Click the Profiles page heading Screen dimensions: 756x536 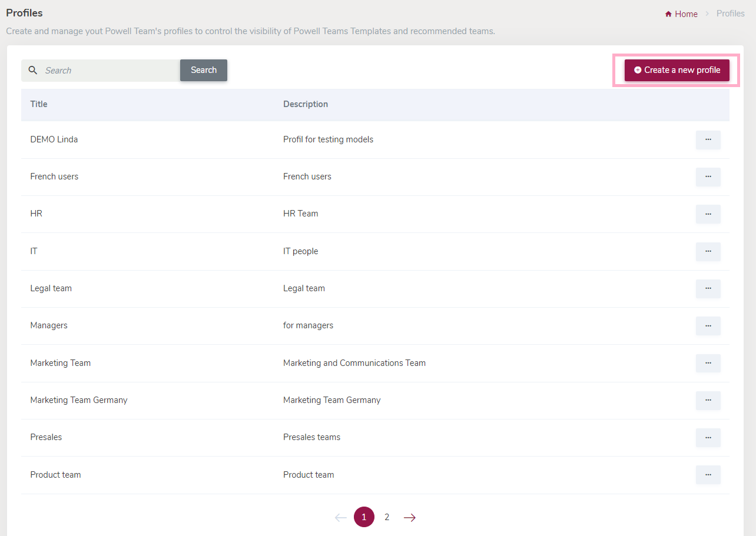pyautogui.click(x=25, y=13)
